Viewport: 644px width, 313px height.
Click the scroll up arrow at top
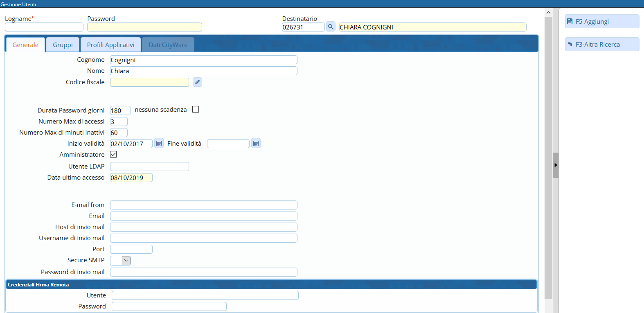tap(548, 13)
